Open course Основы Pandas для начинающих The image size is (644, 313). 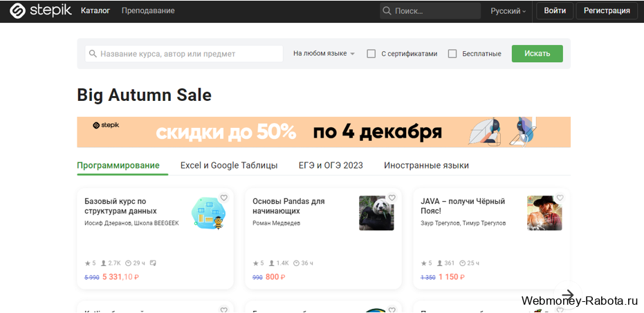(288, 207)
